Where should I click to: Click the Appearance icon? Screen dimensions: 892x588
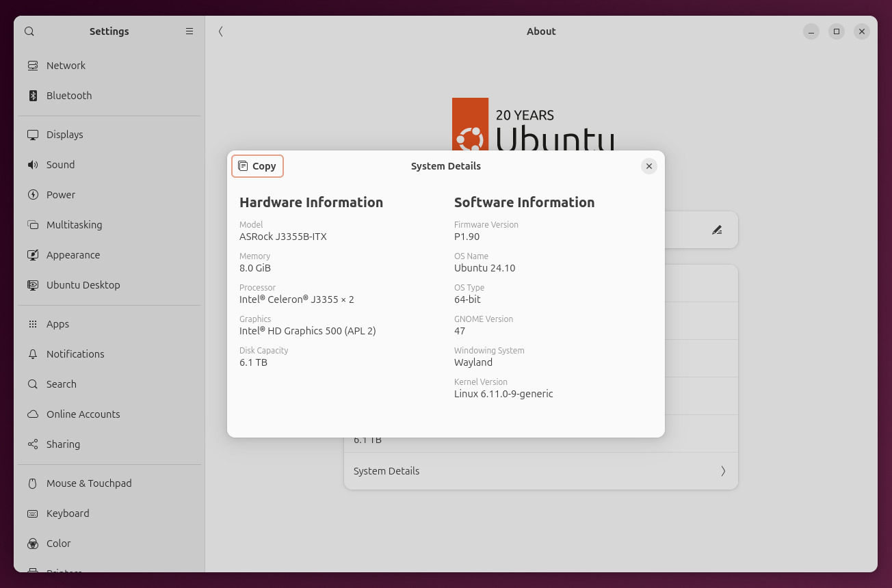(33, 255)
